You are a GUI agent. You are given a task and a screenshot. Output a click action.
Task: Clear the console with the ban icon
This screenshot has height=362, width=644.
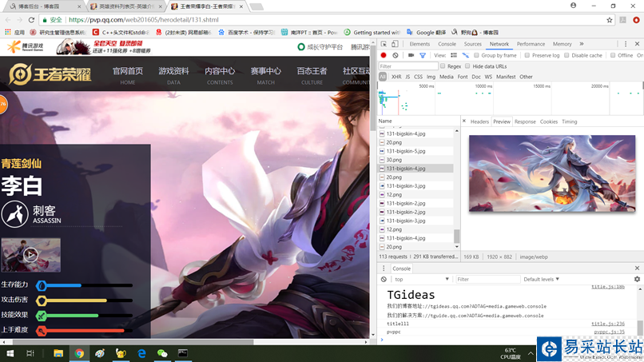point(384,279)
